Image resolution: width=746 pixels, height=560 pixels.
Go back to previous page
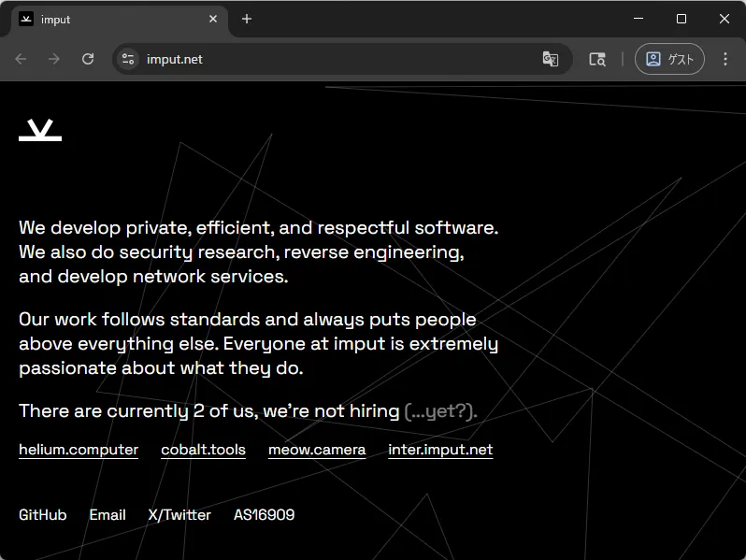coord(21,59)
